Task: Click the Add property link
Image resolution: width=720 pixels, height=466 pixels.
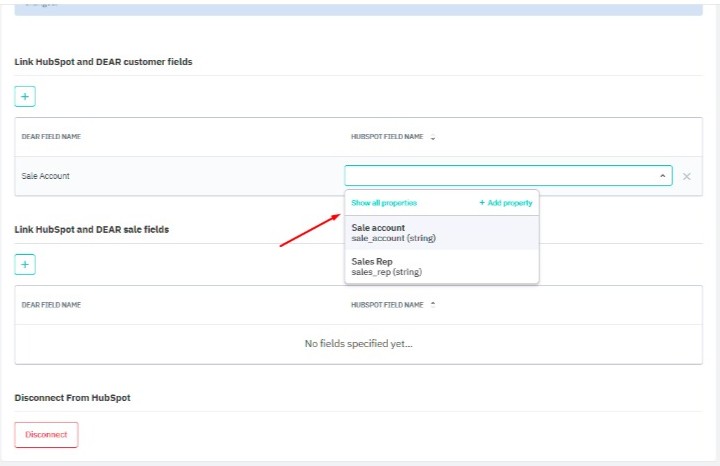Action: click(x=505, y=203)
